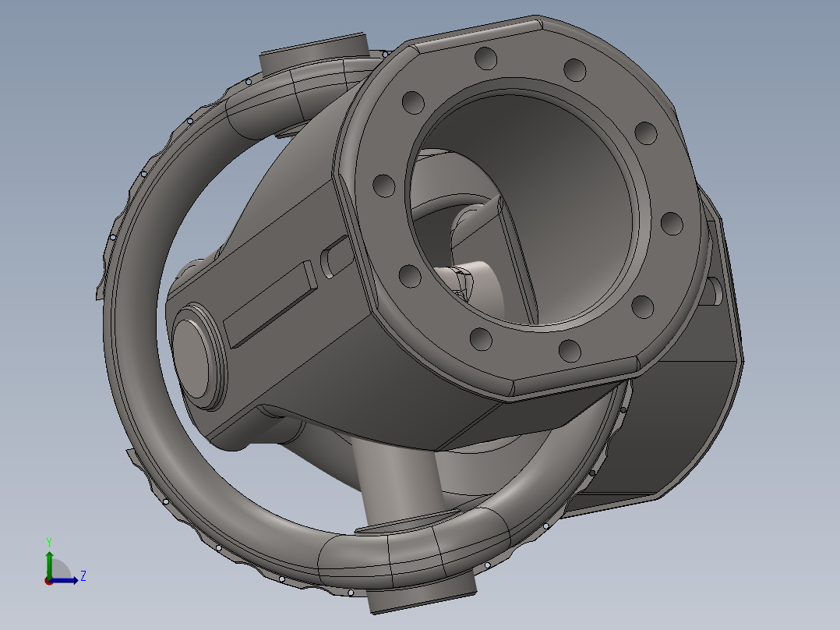840x630 pixels.
Task: Select the red origin point of the triad
Action: click(x=48, y=581)
